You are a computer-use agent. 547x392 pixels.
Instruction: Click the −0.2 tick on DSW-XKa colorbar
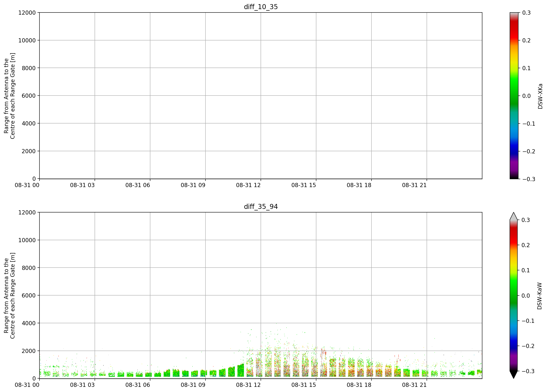[x=529, y=151]
